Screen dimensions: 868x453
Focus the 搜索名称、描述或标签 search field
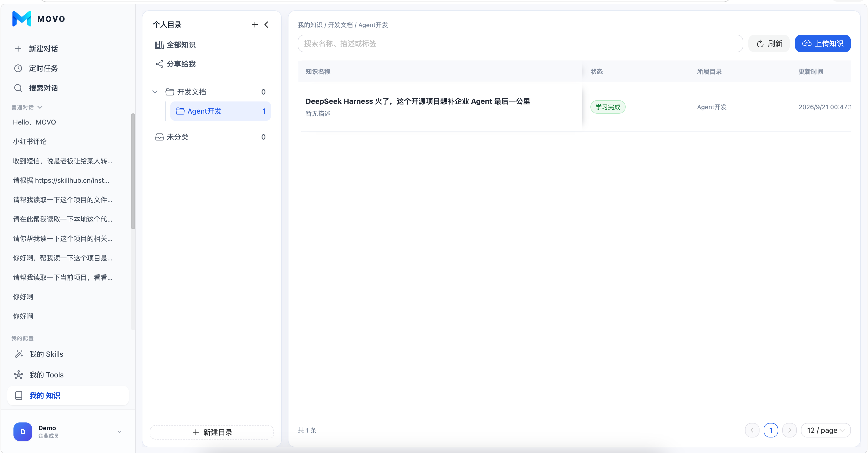click(520, 43)
